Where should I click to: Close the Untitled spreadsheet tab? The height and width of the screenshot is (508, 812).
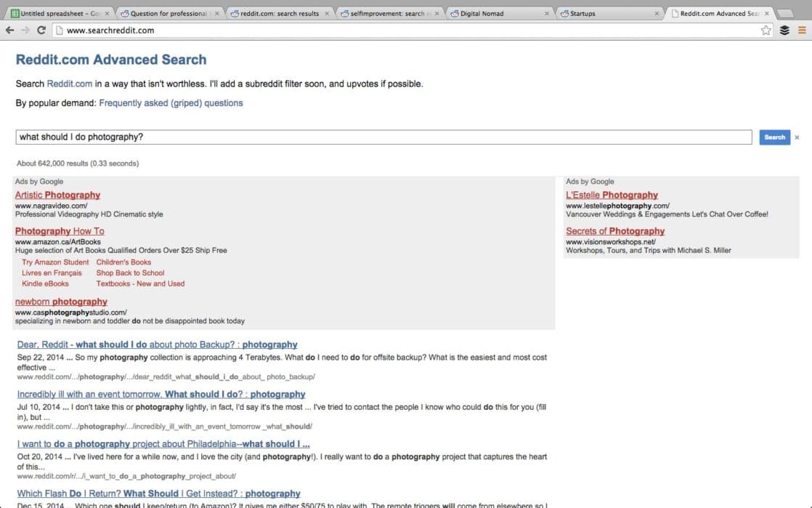pos(107,14)
